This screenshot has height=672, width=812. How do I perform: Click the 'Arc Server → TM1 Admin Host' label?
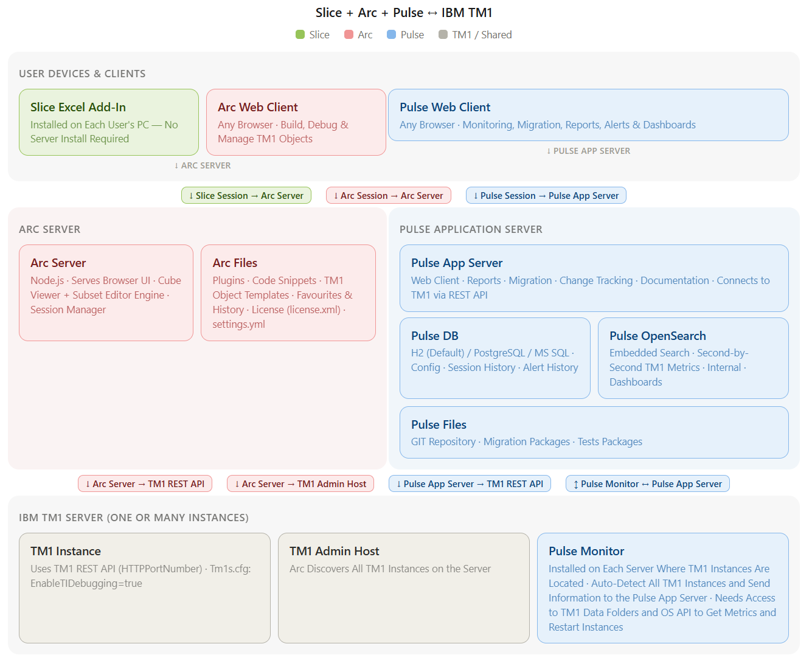pos(300,483)
